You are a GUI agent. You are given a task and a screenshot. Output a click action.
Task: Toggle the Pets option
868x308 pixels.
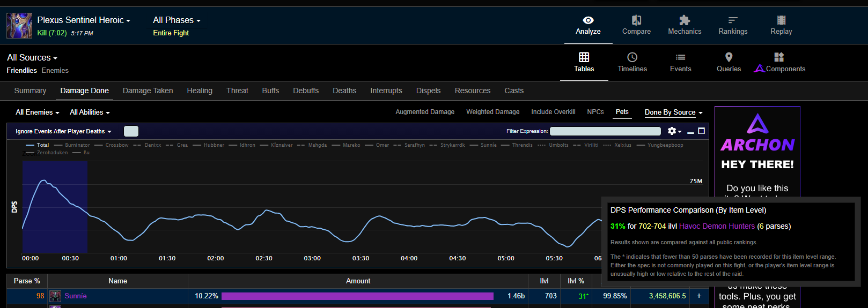point(622,112)
